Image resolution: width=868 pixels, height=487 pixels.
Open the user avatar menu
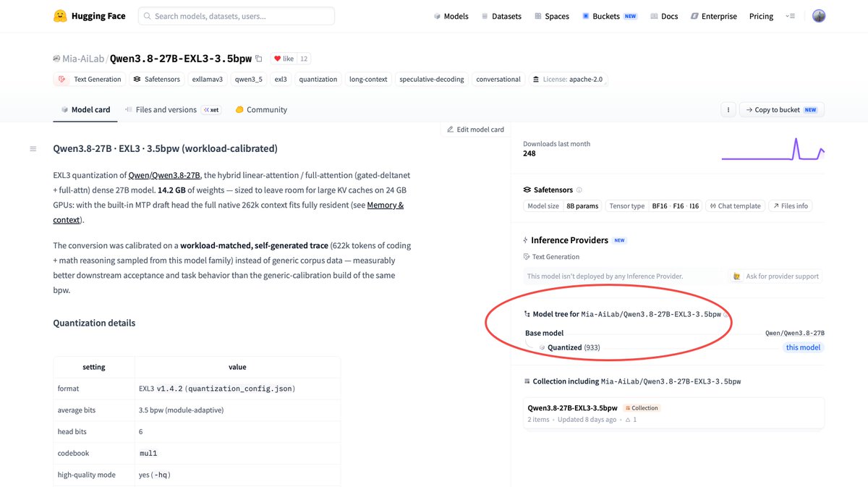pos(819,16)
